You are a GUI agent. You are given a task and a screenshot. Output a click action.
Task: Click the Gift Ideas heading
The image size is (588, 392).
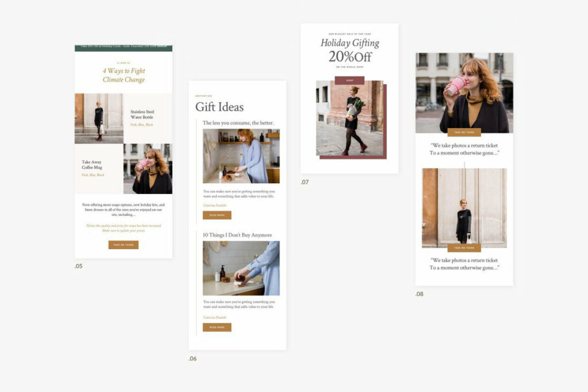(x=219, y=107)
